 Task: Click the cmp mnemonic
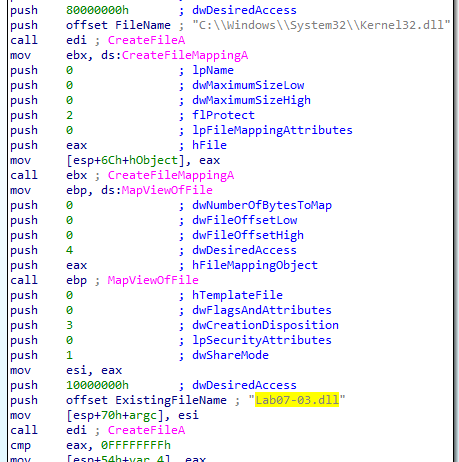20,445
